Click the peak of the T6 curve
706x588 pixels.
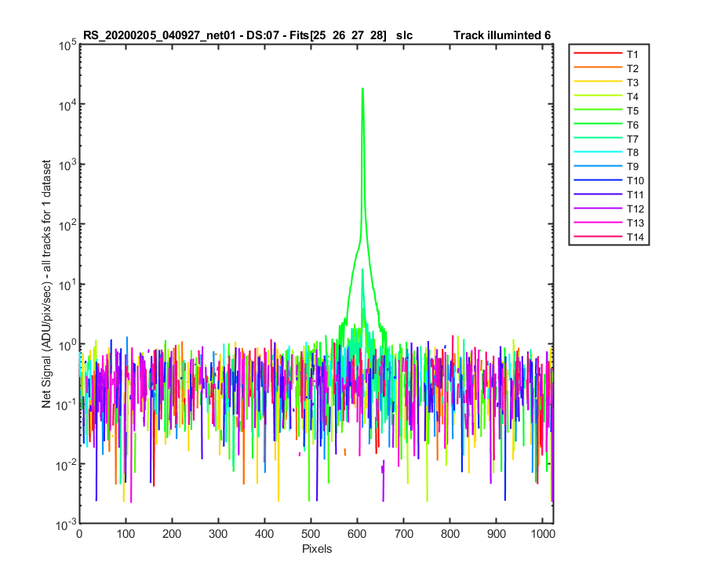(362, 89)
